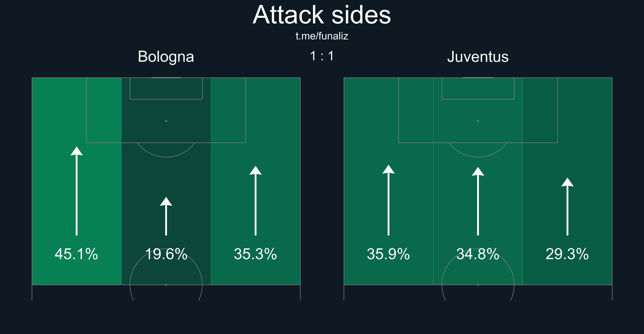Click the Juventus center zone arrow

478,201
